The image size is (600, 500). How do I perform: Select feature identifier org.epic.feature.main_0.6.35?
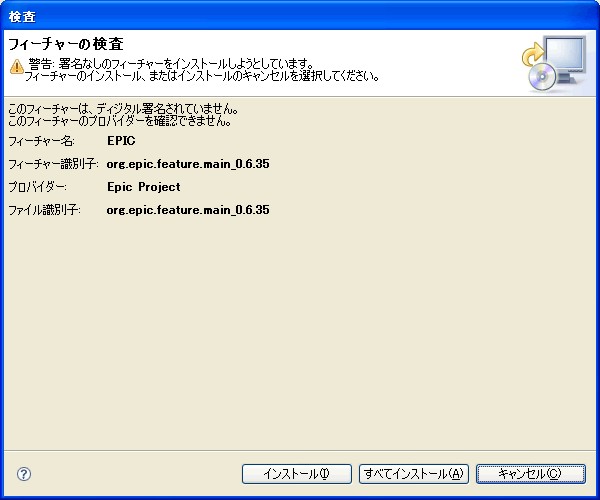click(188, 164)
